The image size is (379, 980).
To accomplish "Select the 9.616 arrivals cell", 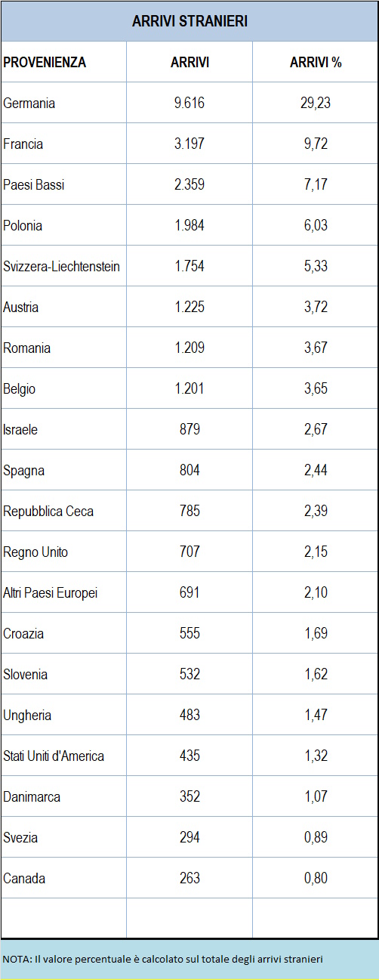I will (x=189, y=104).
